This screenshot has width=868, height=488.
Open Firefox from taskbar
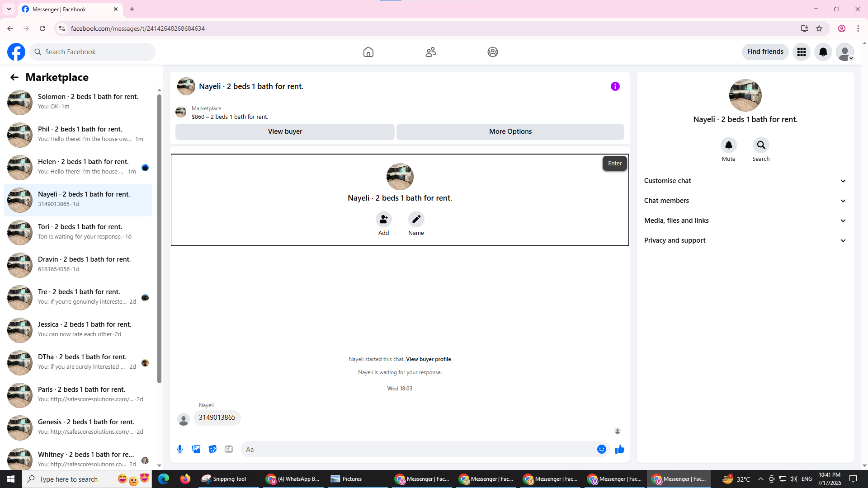[185, 479]
